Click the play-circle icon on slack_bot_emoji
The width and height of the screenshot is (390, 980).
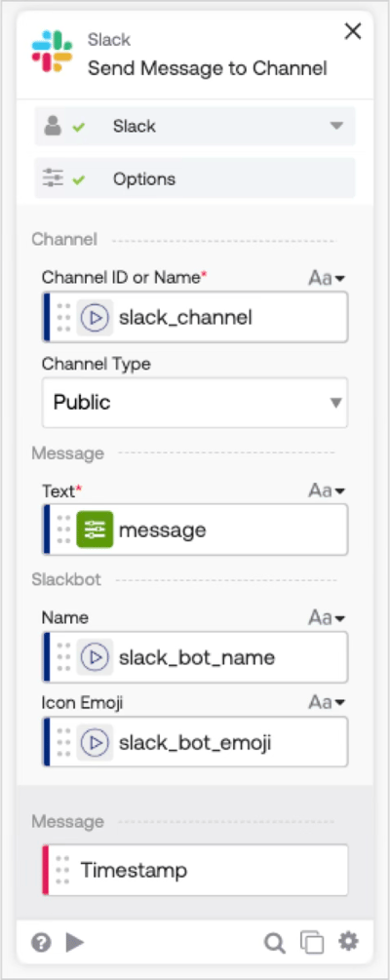click(x=95, y=742)
